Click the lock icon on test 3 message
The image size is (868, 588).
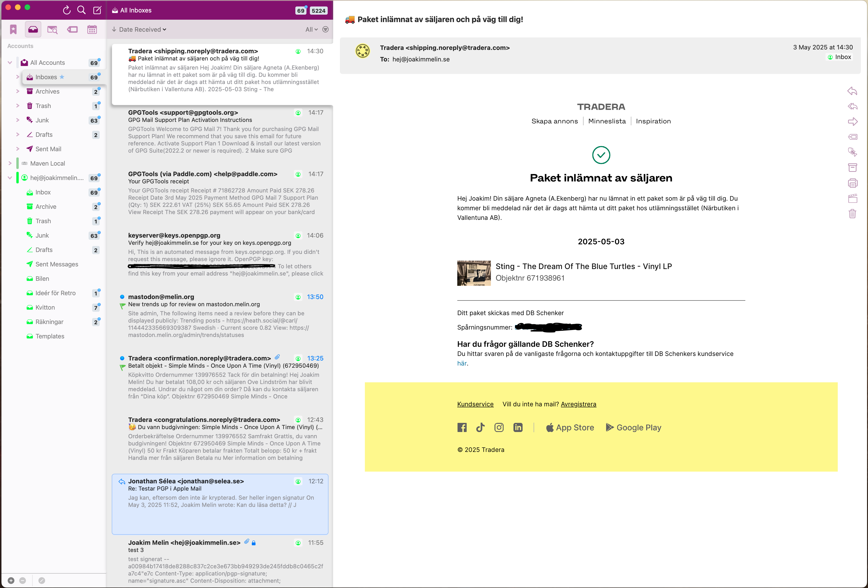click(253, 543)
